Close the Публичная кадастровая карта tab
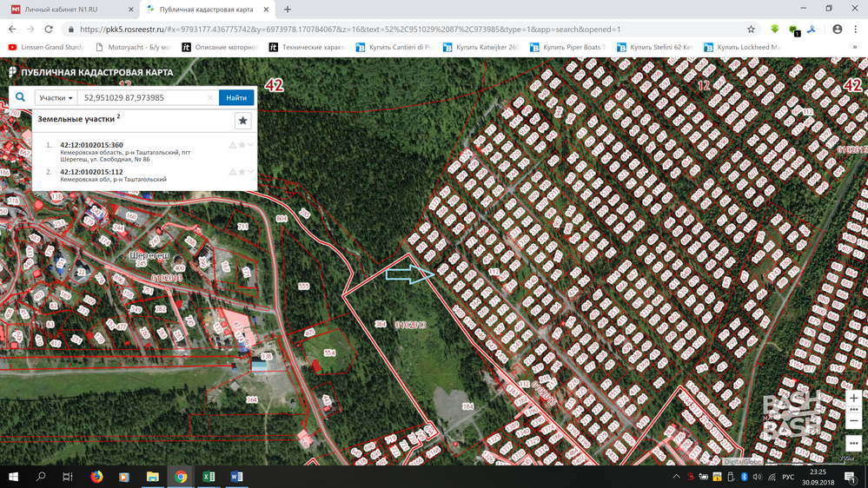The width and height of the screenshot is (868, 488). 266,10
